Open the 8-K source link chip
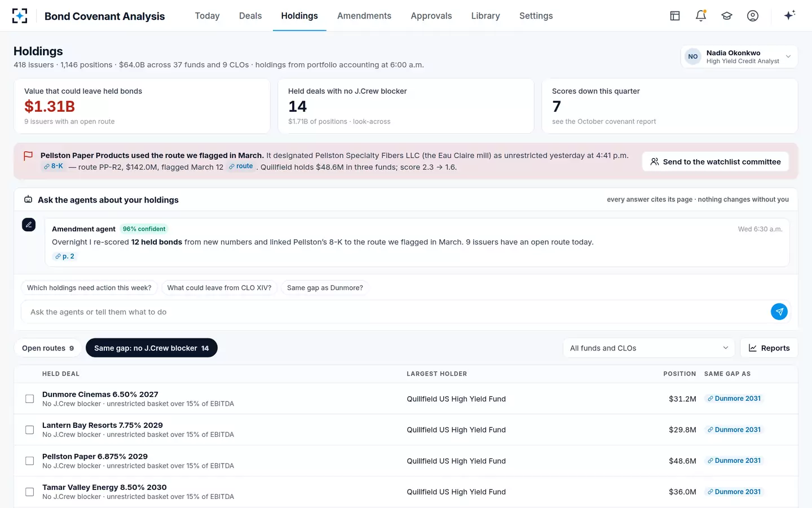This screenshot has height=508, width=812. (54, 167)
